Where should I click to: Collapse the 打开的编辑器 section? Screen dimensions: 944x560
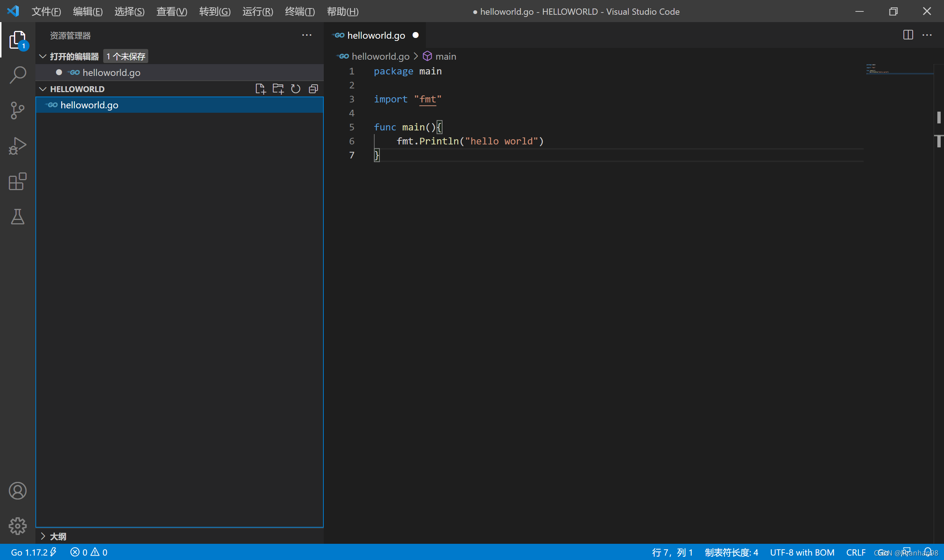tap(43, 56)
